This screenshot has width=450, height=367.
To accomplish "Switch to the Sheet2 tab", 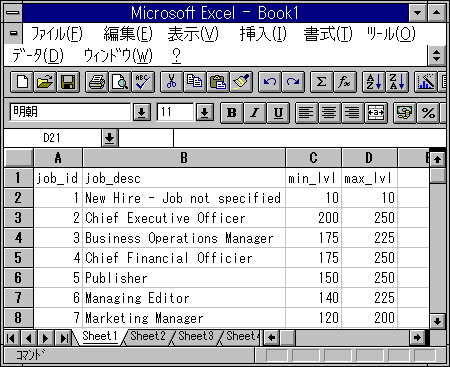I will pos(148,336).
